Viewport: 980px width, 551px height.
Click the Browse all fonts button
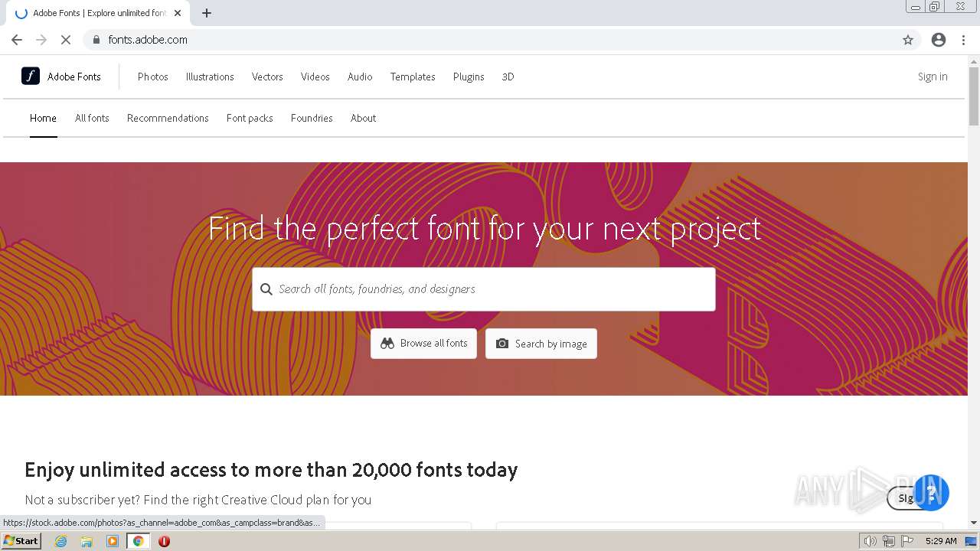pos(423,344)
